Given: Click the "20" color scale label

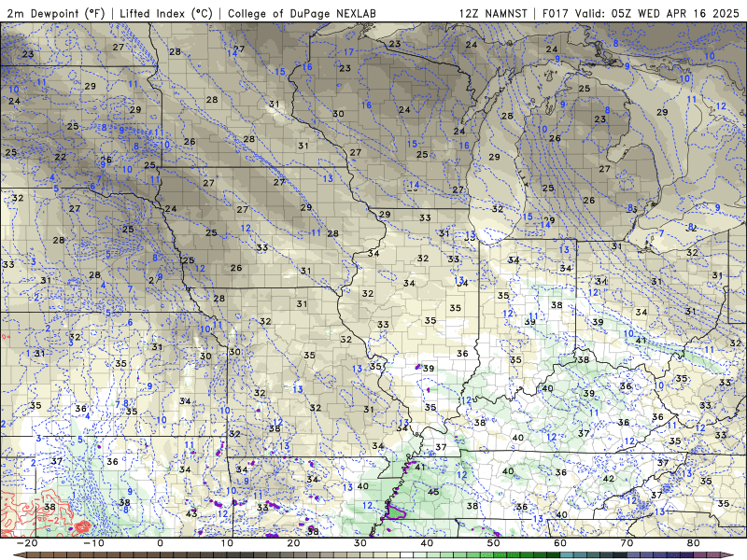Looking at the screenshot, I should [x=293, y=543].
